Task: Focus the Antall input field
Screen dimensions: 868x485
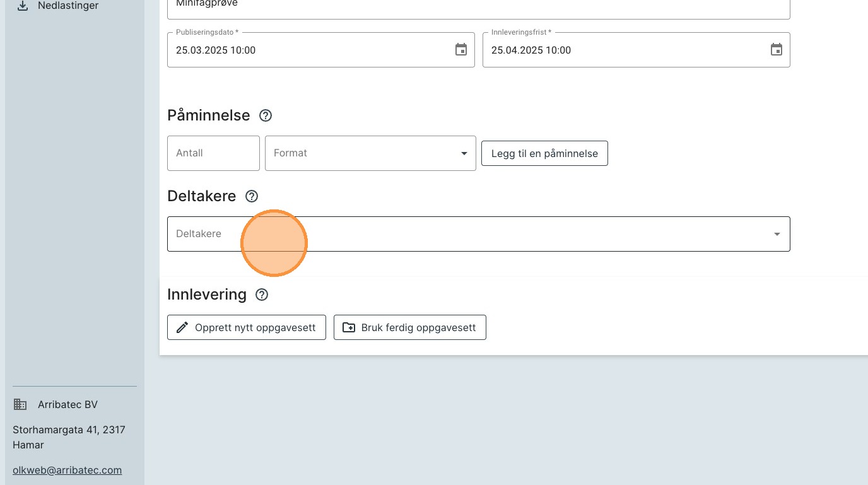Action: click(213, 153)
